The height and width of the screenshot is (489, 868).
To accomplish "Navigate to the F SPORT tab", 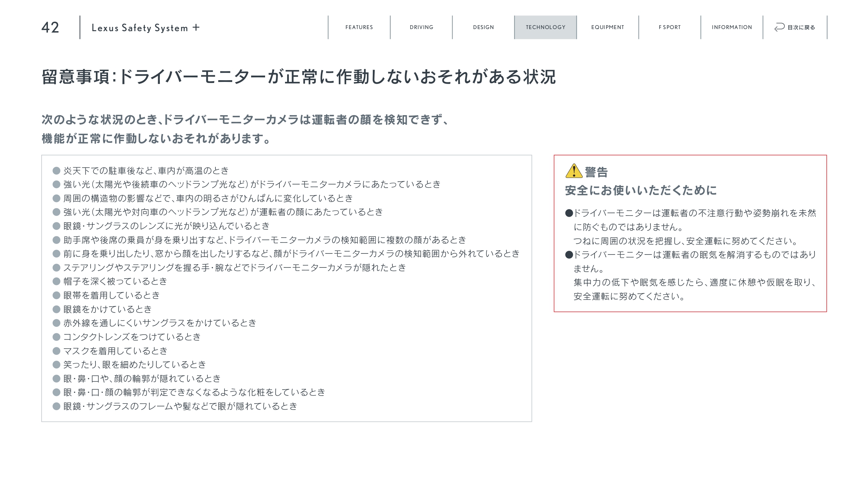I will (669, 27).
